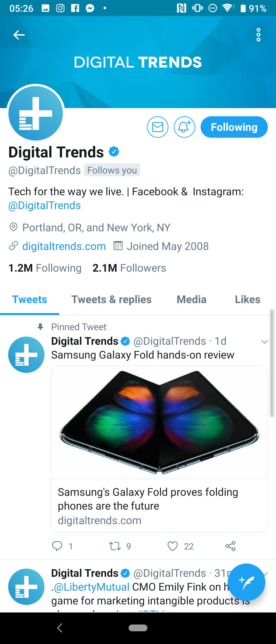Open the profile overflow menu
Screen dimensions: 276x644
[x=259, y=35]
